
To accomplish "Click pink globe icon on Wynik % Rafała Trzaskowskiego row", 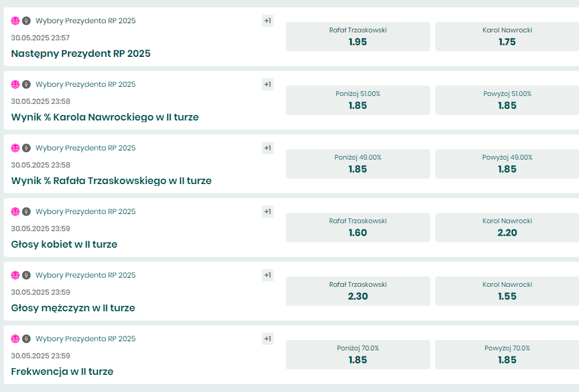I will [15, 148].
